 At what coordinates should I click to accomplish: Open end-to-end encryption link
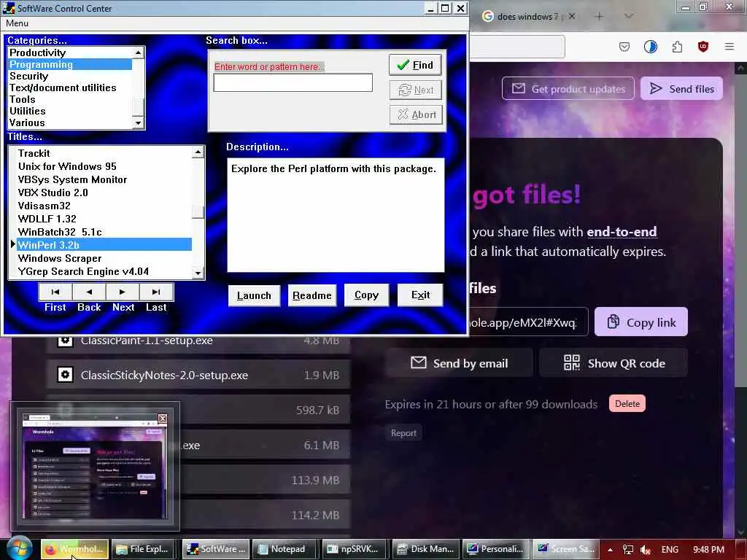[622, 231]
